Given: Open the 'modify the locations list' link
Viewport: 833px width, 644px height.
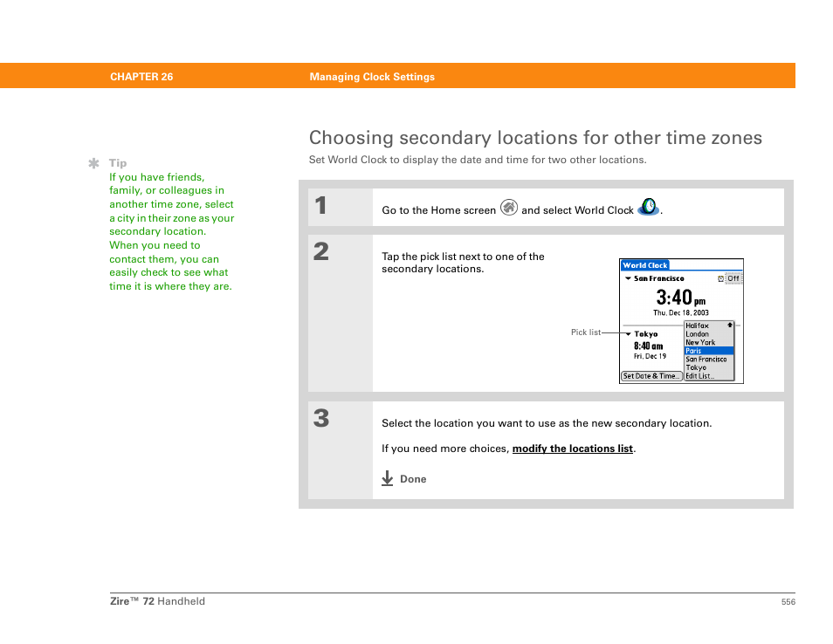Looking at the screenshot, I should (572, 449).
